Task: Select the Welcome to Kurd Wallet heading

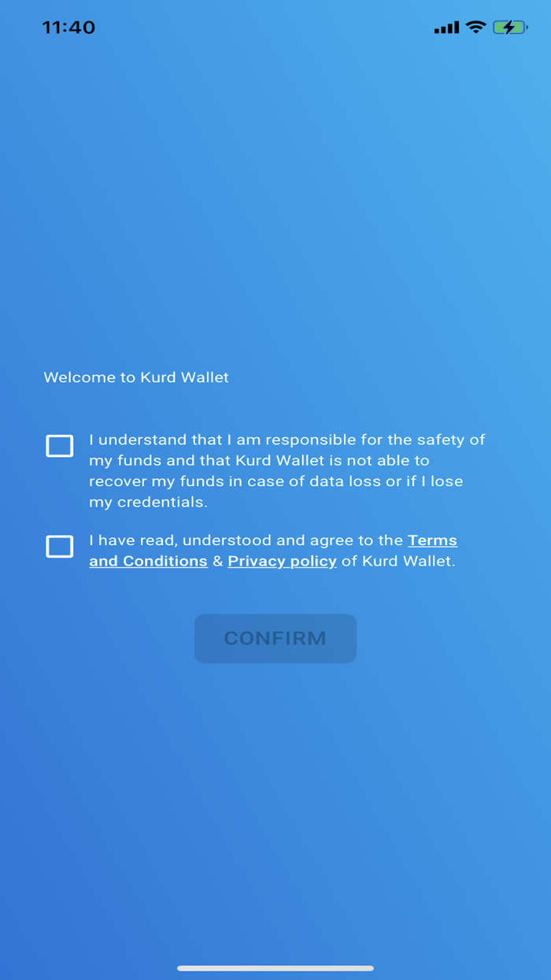Action: click(x=135, y=377)
